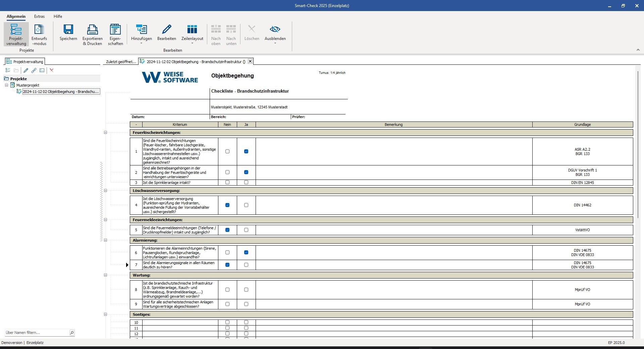The width and height of the screenshot is (644, 349).
Task: Click pencil edit icon in project panel toolbar
Action: [x=26, y=70]
